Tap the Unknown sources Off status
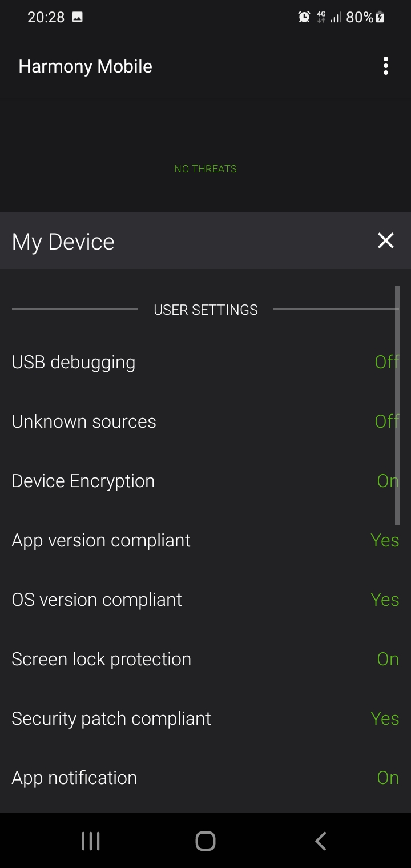 point(386,421)
